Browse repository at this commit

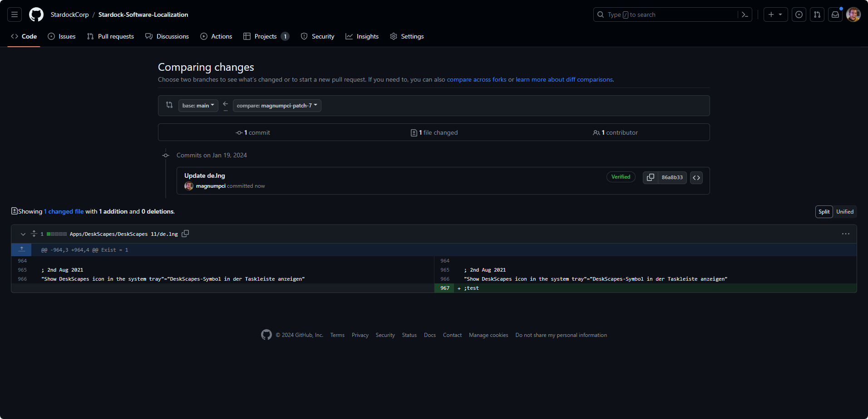696,177
